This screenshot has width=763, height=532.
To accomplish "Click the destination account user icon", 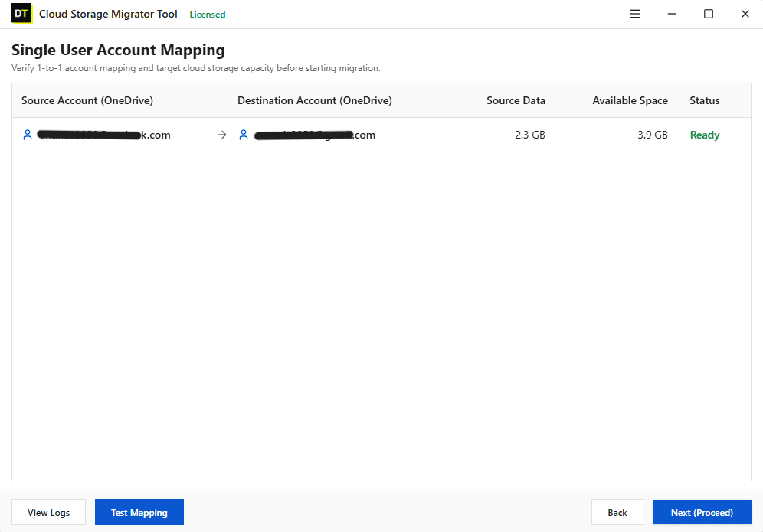I will (x=244, y=135).
